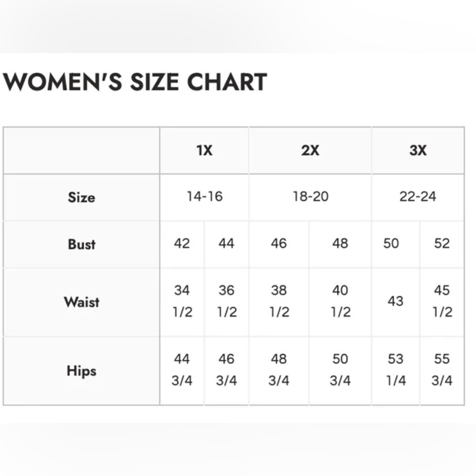Screen dimensions: 476x476
Task: Click the waist value 40 1/2
Action: 340,301
